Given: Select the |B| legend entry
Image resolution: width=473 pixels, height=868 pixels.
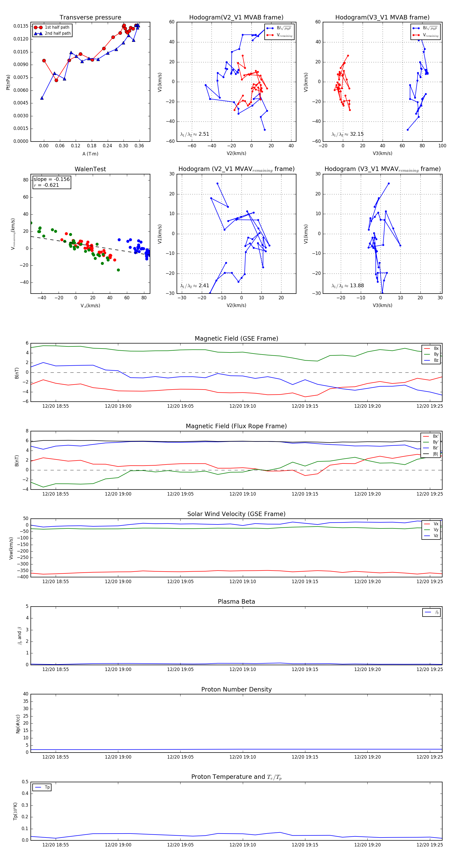Looking at the screenshot, I should tap(431, 454).
